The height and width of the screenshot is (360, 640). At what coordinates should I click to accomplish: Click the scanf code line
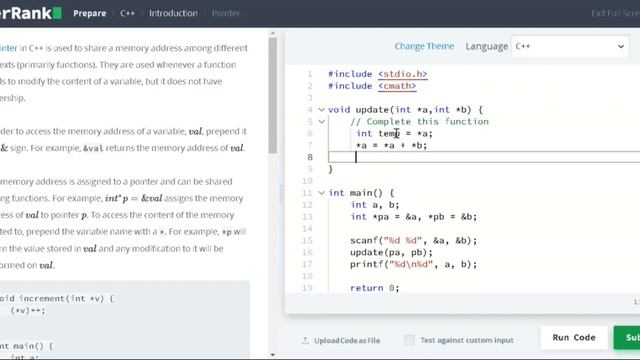point(413,240)
